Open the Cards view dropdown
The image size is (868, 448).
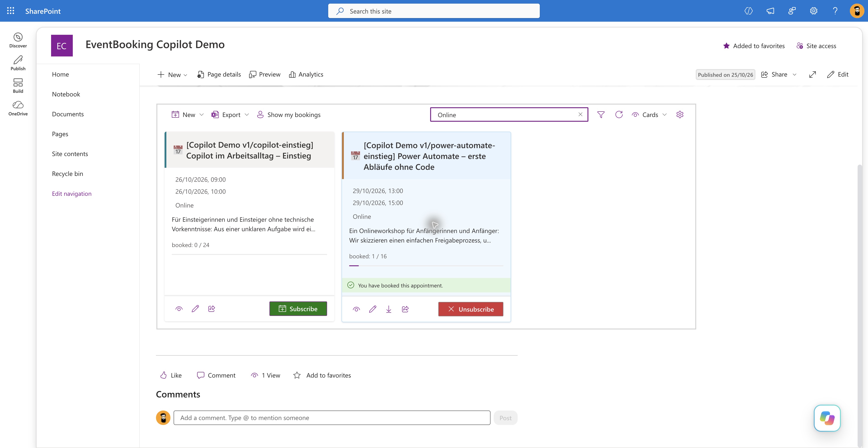pyautogui.click(x=649, y=114)
